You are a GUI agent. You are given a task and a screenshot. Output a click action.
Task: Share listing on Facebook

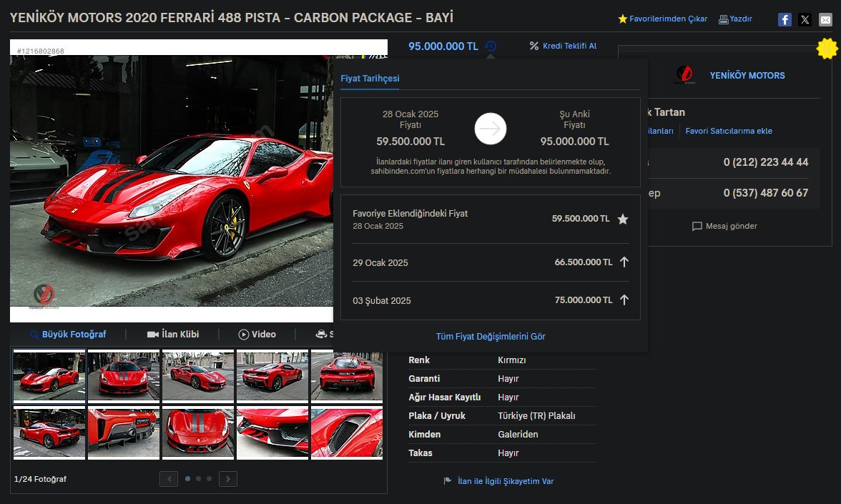click(x=784, y=20)
